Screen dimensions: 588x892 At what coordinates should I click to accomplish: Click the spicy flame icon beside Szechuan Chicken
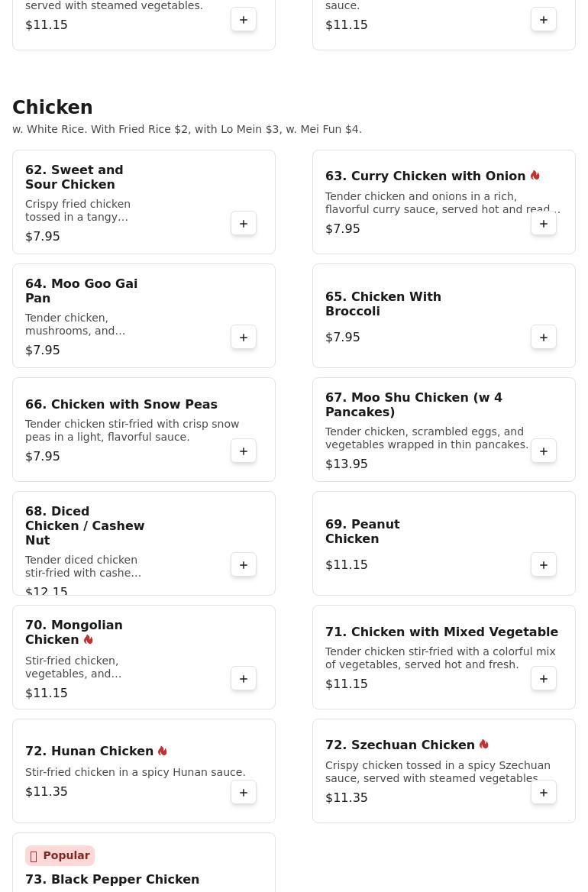click(484, 744)
